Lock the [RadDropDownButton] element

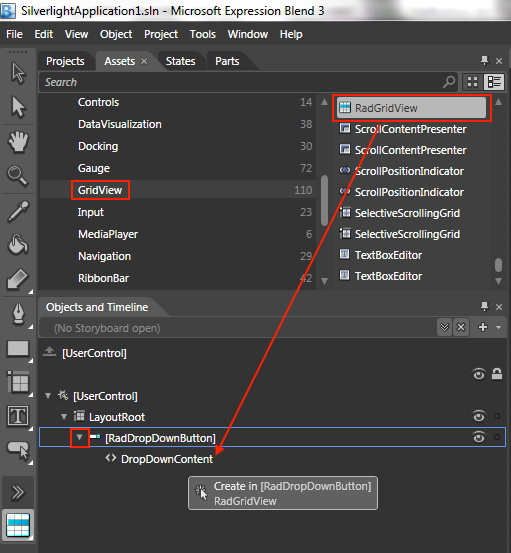coord(497,437)
